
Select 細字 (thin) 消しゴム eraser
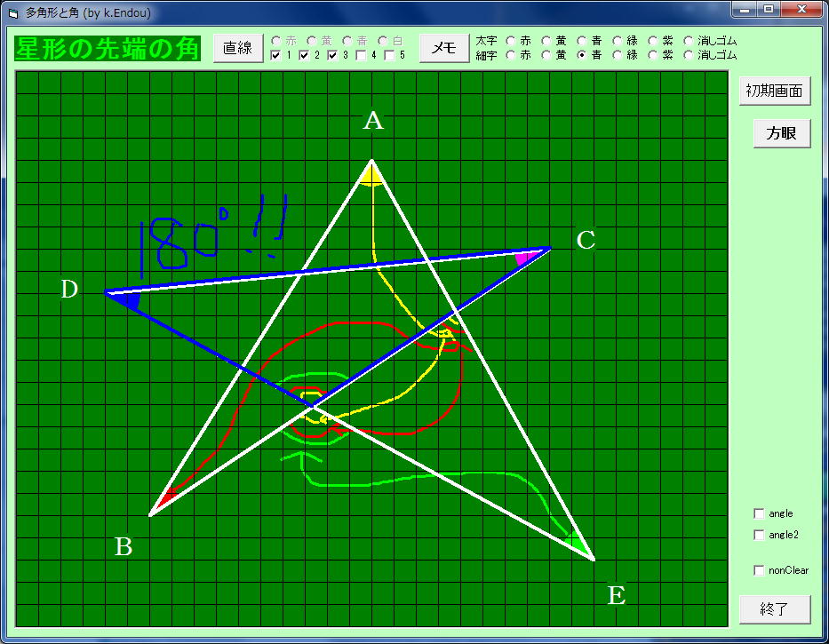pos(689,55)
